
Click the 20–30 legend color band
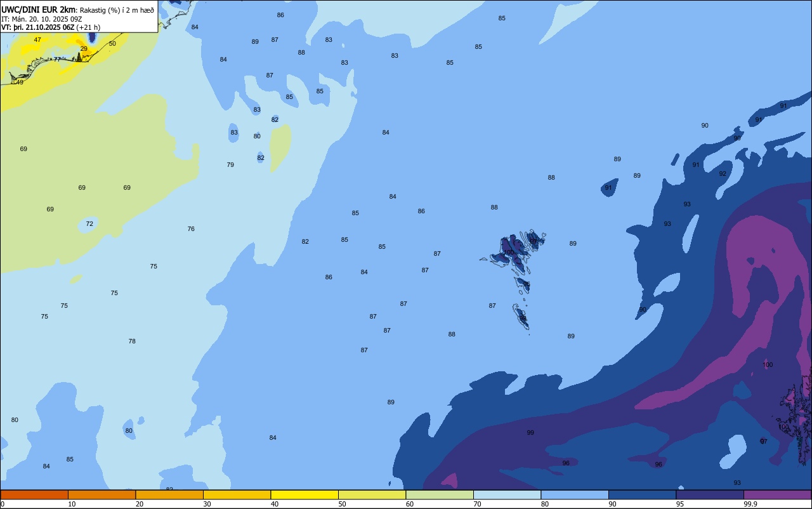pyautogui.click(x=169, y=494)
